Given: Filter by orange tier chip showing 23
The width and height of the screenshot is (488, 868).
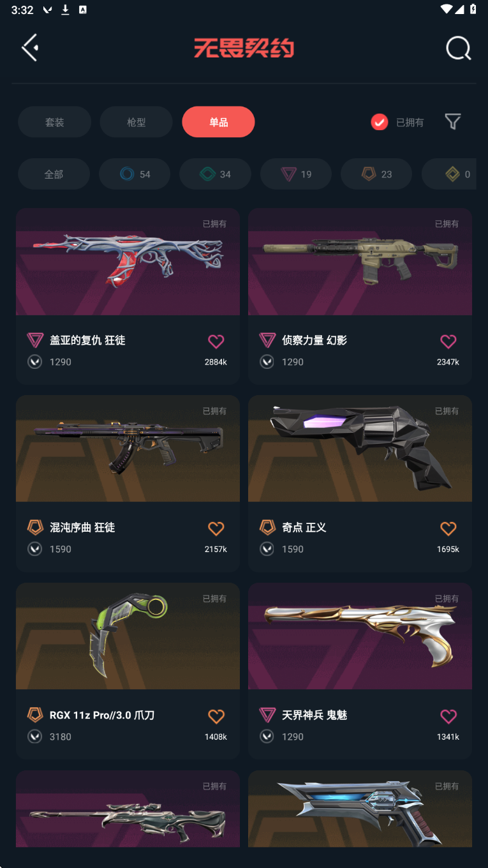Looking at the screenshot, I should 376,174.
